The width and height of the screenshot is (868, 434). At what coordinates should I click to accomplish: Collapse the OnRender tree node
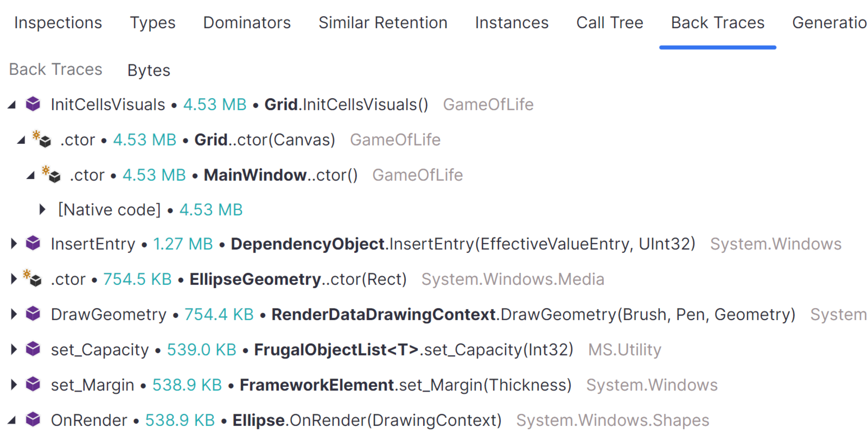(x=12, y=420)
